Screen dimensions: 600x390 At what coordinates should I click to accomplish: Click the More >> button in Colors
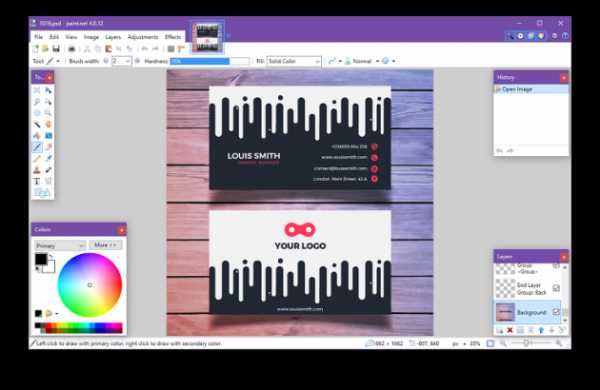click(x=105, y=245)
